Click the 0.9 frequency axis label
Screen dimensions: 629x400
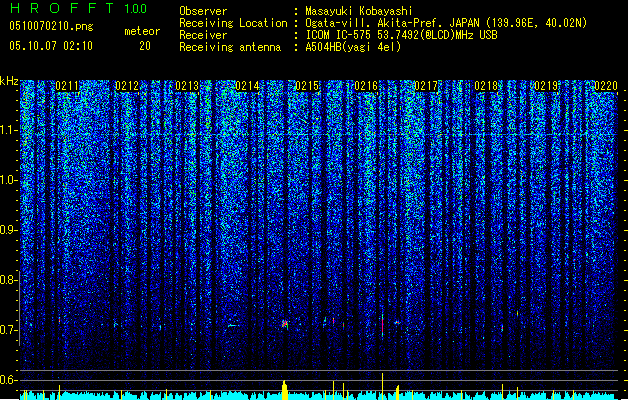9,230
